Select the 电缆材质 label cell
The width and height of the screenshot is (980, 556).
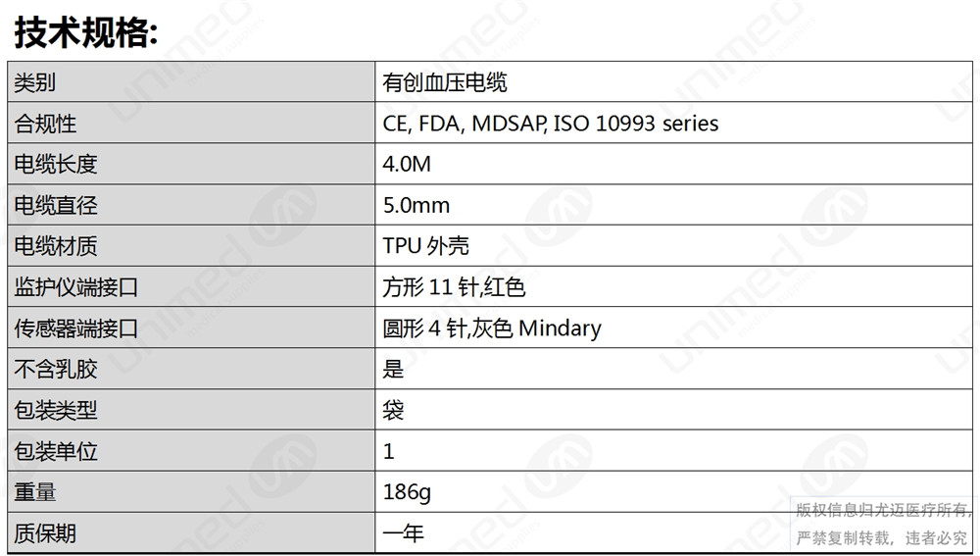(191, 246)
